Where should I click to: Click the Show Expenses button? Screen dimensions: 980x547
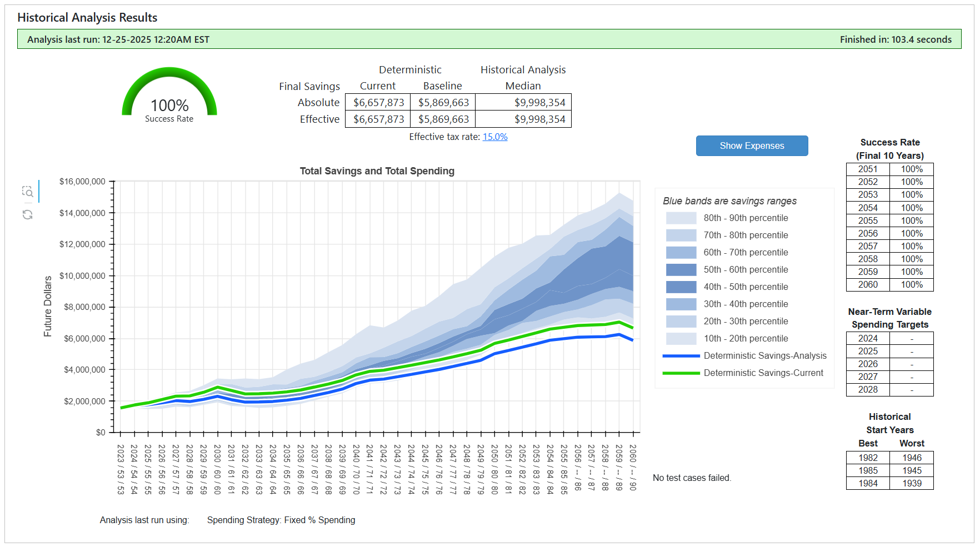pyautogui.click(x=752, y=145)
